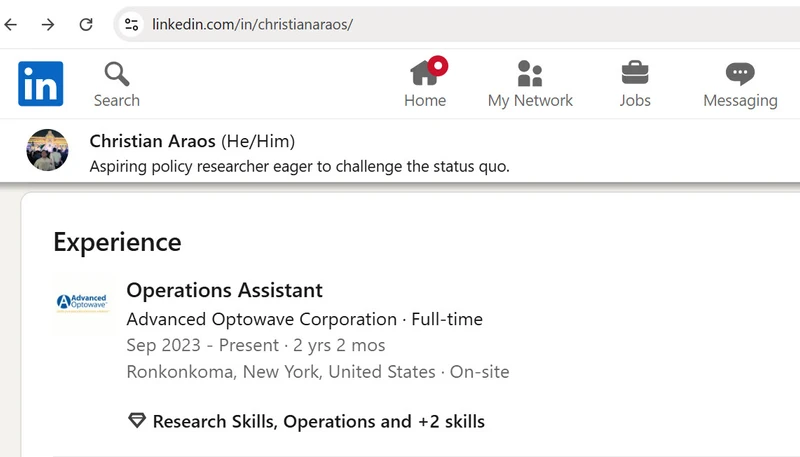The image size is (800, 457).
Task: Click the LinkedIn logo icon
Action: pos(40,83)
